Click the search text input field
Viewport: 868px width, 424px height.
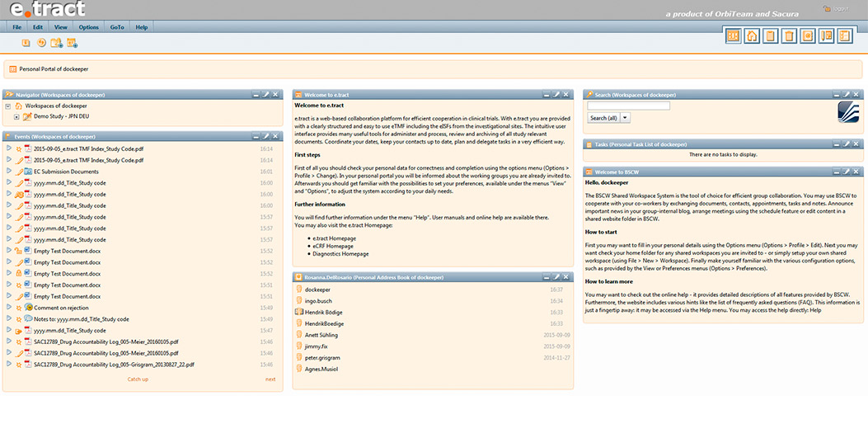pos(628,106)
